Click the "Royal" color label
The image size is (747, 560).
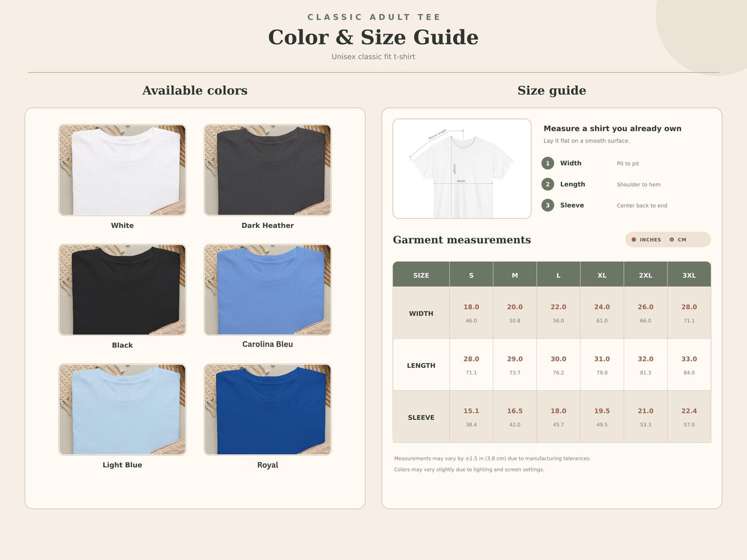268,465
